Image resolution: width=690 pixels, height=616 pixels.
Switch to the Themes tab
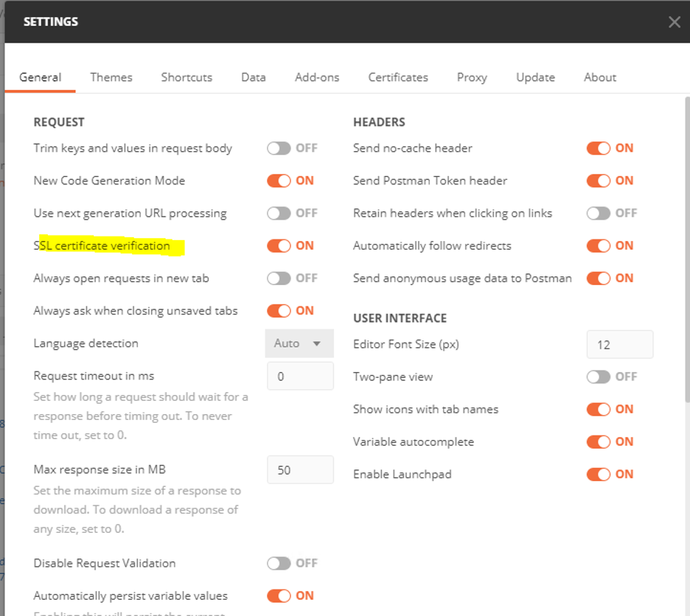[x=111, y=77]
